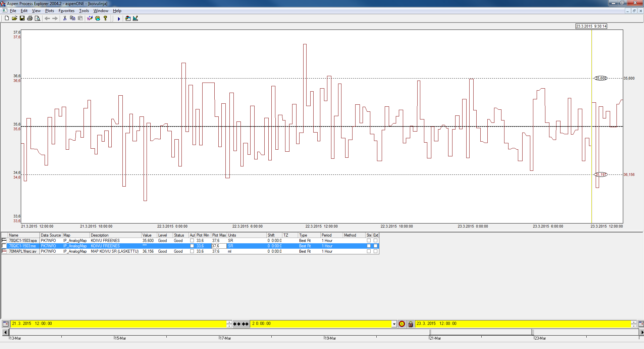The width and height of the screenshot is (644, 349).
Task: Toggle Step checkbox for 70MAPL1frsrc:av
Action: click(369, 251)
